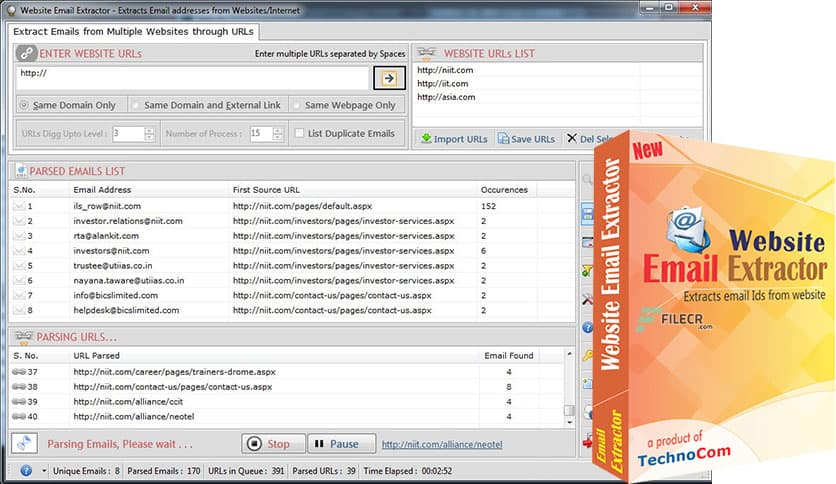
Task: Click http://niit.com/pages/default.aspx source URL cell
Action: [x=302, y=206]
